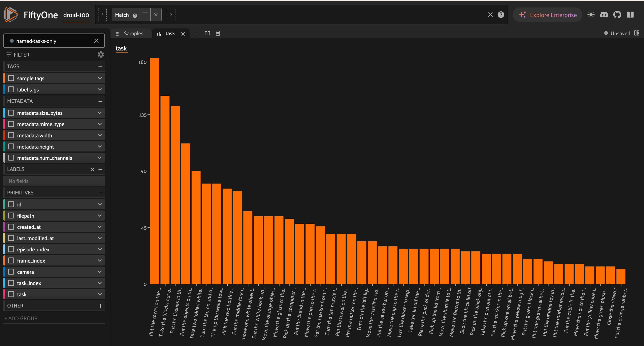Open GitHub repository icon

(617, 15)
